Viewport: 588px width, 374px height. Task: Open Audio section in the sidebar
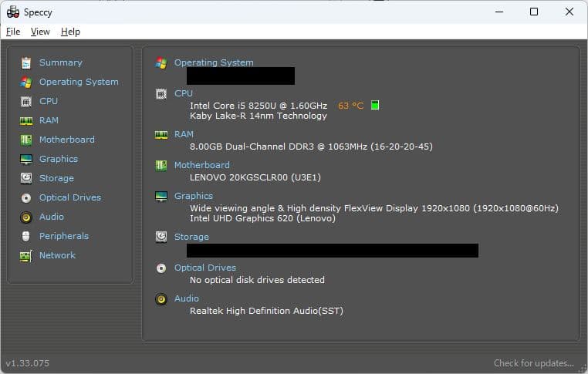52,217
